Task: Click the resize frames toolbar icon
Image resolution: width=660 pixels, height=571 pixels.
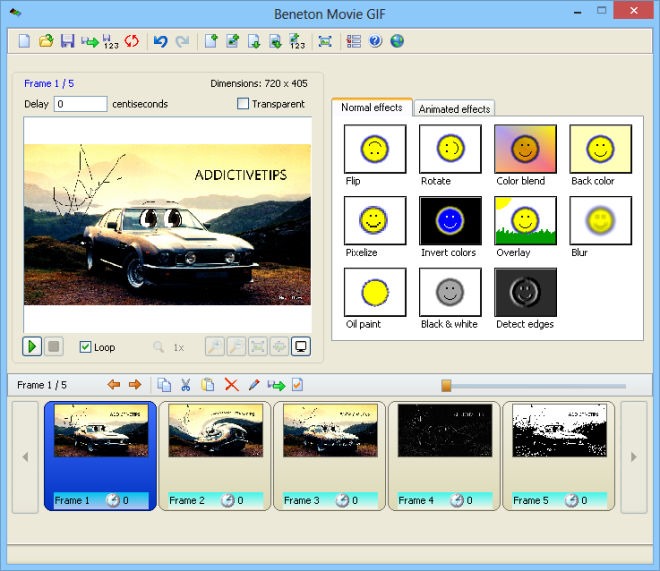Action: pyautogui.click(x=325, y=41)
